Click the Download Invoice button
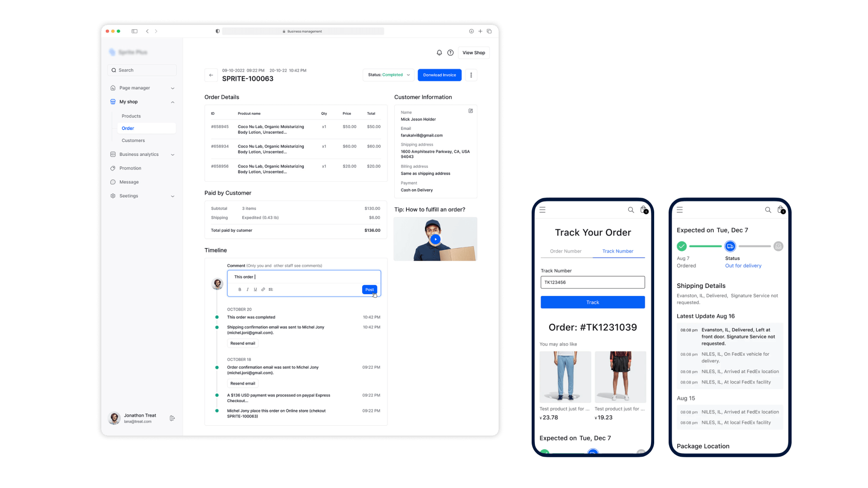Screen dimensions: 868x488 click(439, 75)
